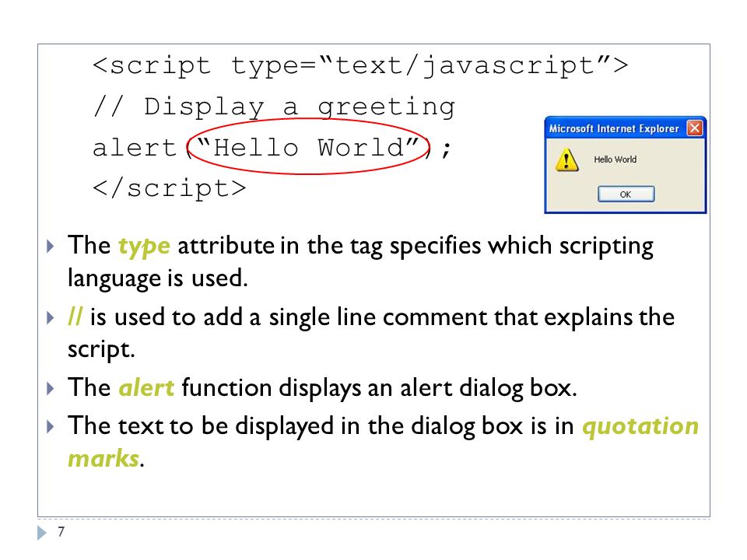The image size is (747, 560).
Task: Click the green word 'type' in the bullet
Action: (x=144, y=247)
